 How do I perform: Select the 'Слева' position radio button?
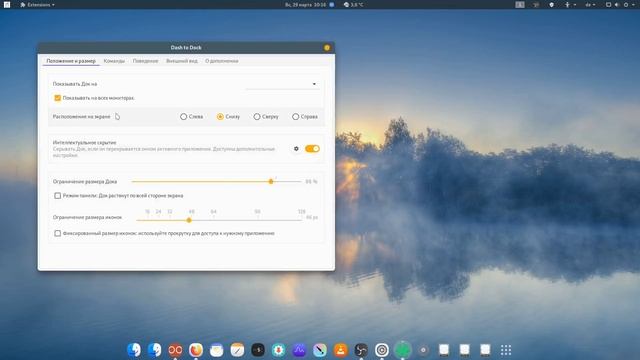tap(184, 117)
